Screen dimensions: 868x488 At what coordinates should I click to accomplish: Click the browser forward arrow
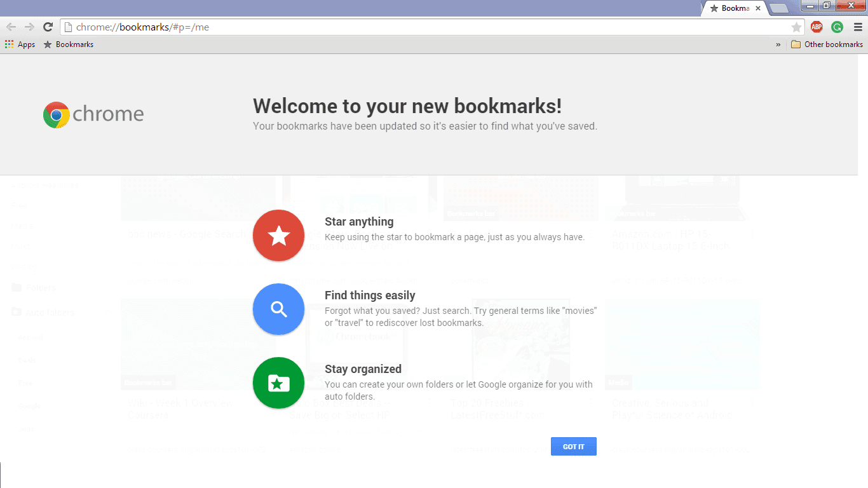pyautogui.click(x=29, y=27)
